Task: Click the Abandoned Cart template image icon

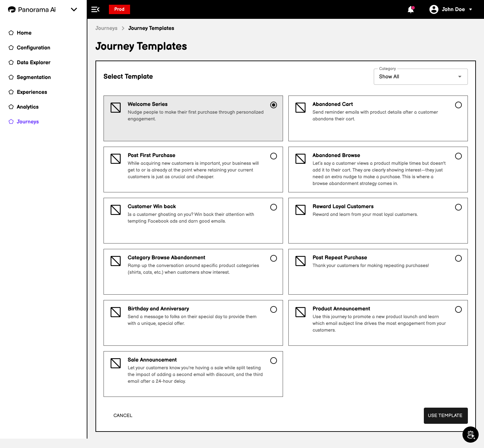Action: (x=300, y=108)
